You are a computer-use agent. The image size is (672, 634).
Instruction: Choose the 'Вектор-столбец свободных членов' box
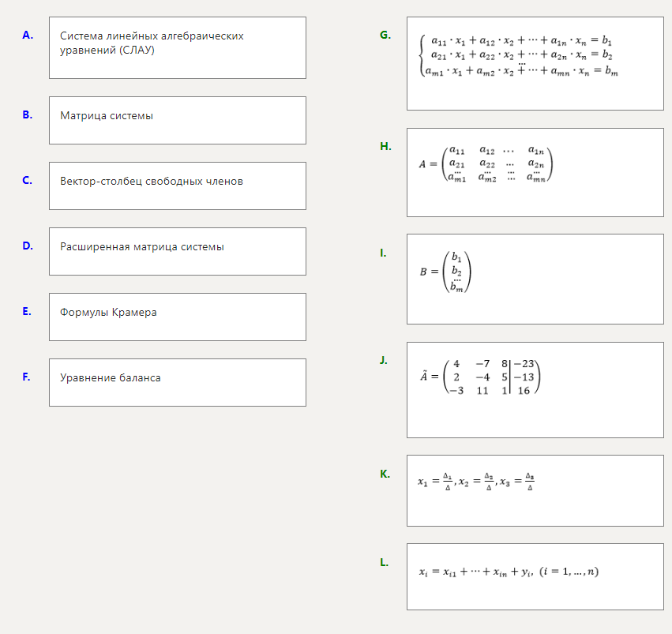click(177, 186)
